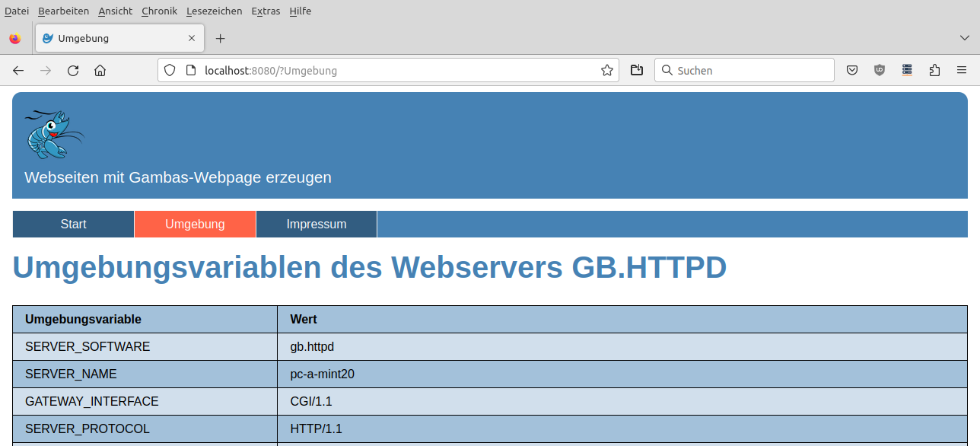Bookmark this page with the star icon

(x=606, y=71)
